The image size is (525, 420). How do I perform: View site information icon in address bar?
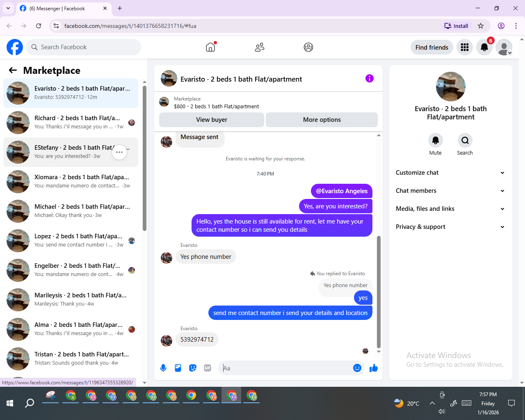point(56,26)
